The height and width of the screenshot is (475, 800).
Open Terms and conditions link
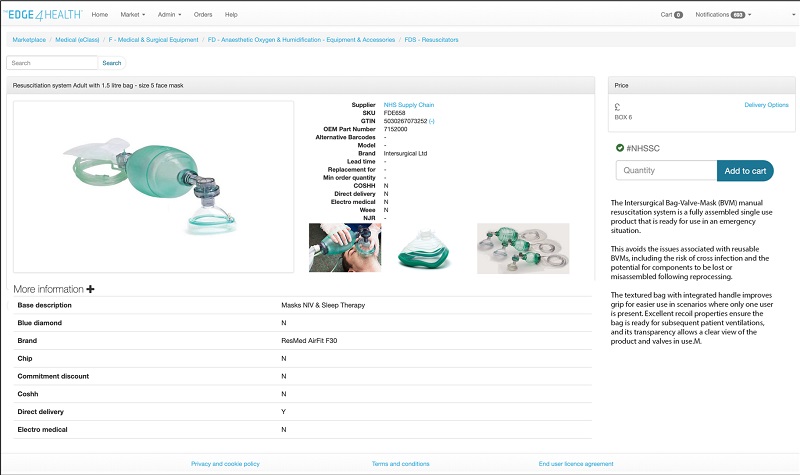click(x=401, y=464)
